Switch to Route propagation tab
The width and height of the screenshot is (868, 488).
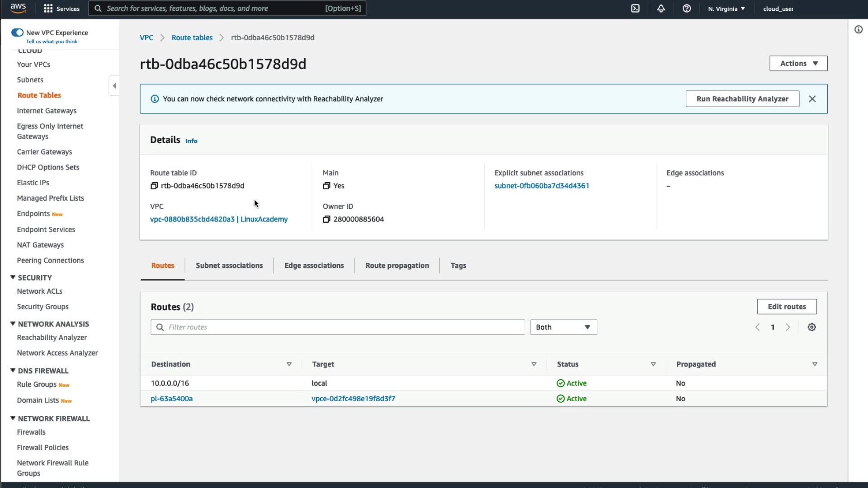click(x=397, y=266)
